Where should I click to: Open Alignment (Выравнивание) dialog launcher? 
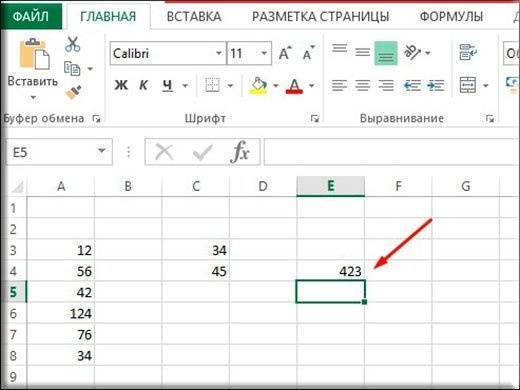click(490, 118)
